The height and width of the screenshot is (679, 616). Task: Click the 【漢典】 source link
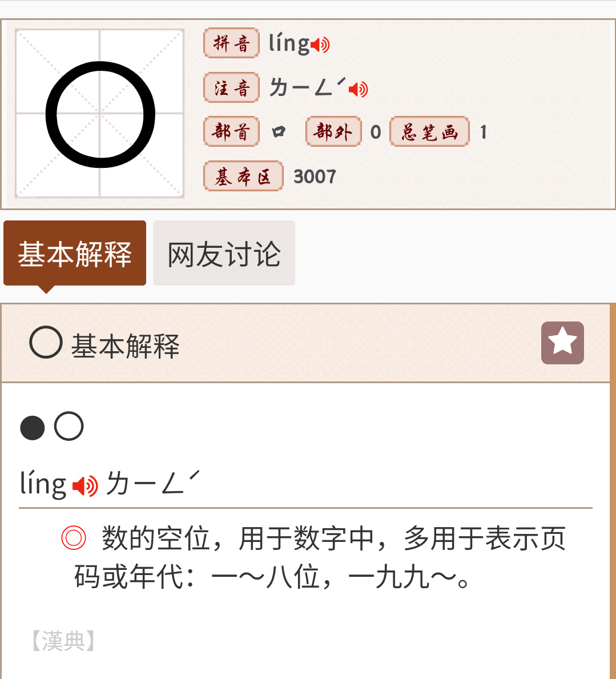click(63, 641)
